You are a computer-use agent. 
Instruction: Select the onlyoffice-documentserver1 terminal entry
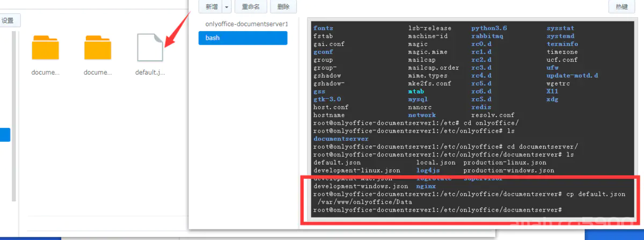(247, 24)
